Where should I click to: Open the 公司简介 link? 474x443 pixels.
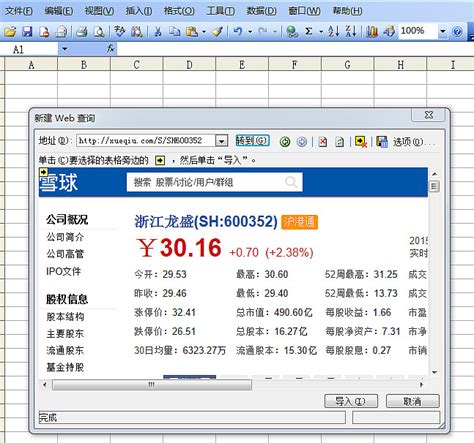[65, 237]
